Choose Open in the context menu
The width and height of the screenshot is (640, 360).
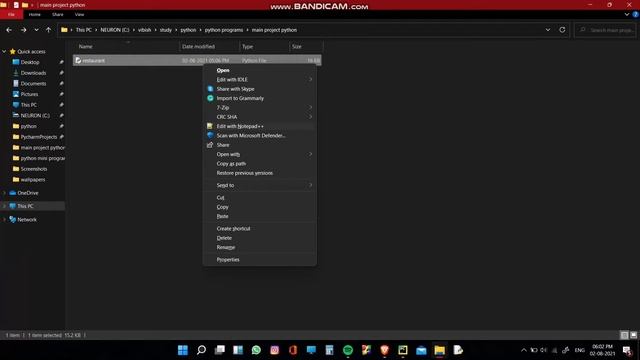pos(260,70)
